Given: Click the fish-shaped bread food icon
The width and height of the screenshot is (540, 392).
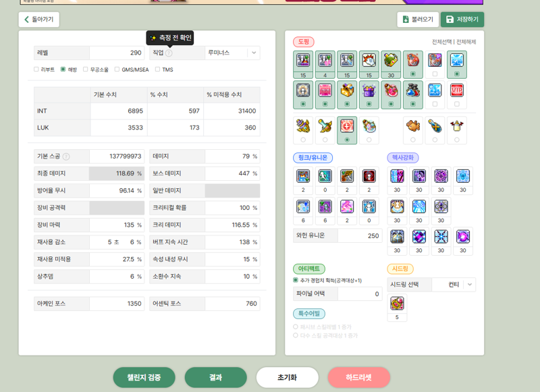Looking at the screenshot, I should (412, 126).
